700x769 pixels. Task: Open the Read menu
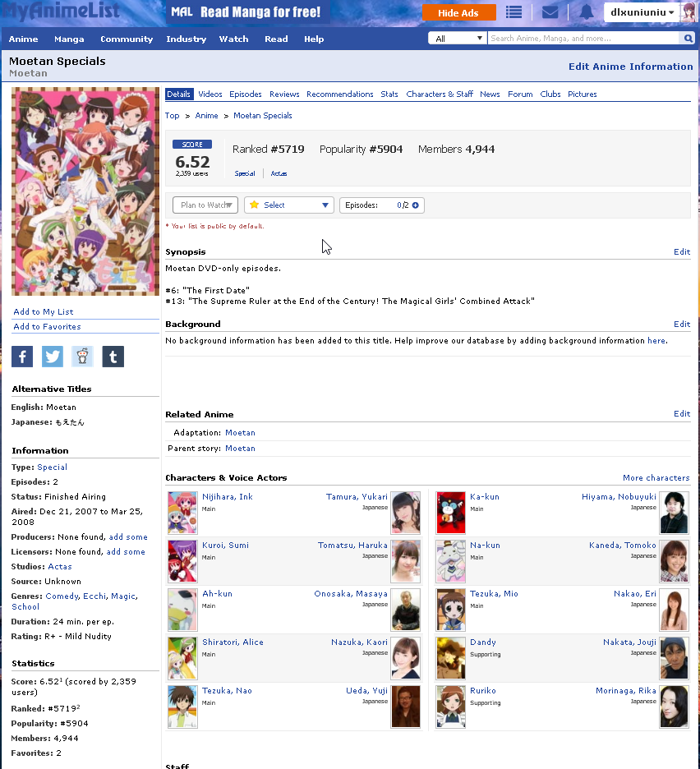[276, 39]
